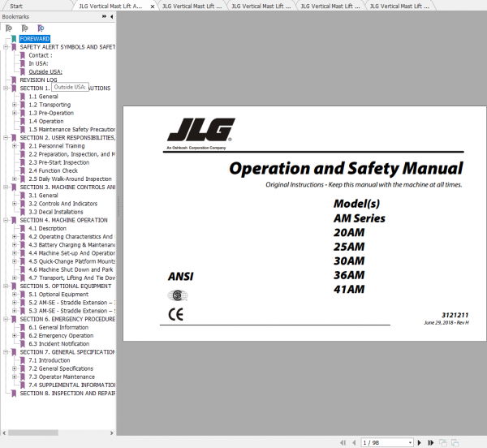Image resolution: width=487 pixels, height=448 pixels.
Task: Expand the 4.3 Battery Charging bookmark
Action: (15, 245)
